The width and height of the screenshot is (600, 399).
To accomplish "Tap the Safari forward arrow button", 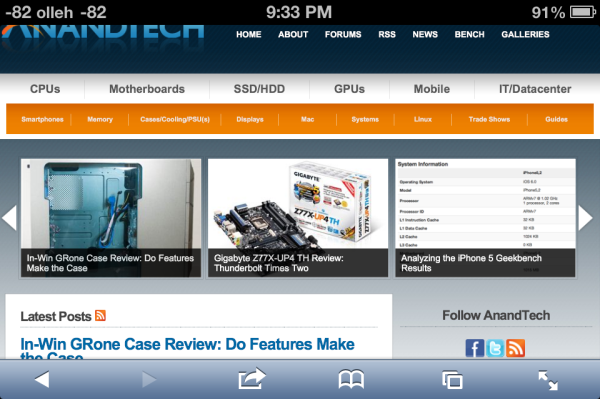I will click(x=149, y=380).
